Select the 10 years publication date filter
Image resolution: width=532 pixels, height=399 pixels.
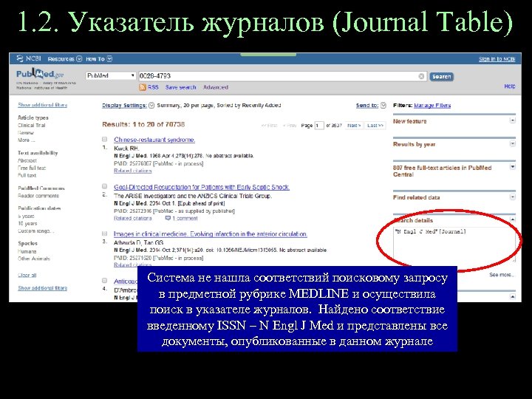pyautogui.click(x=27, y=224)
